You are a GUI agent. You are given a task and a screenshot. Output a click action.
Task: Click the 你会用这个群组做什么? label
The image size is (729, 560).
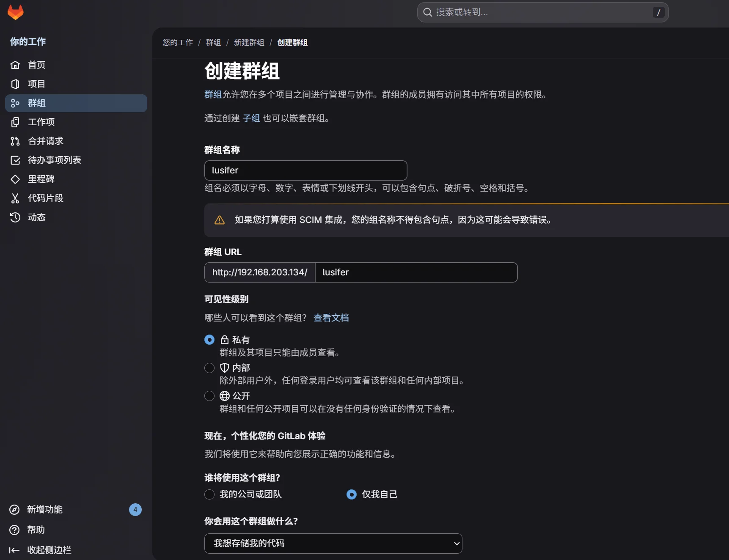tap(251, 521)
